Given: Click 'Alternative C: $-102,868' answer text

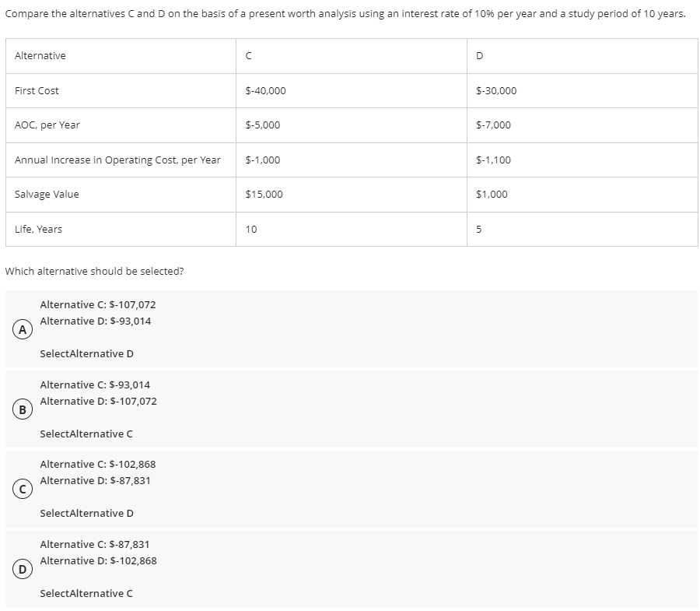Looking at the screenshot, I should 98,464.
